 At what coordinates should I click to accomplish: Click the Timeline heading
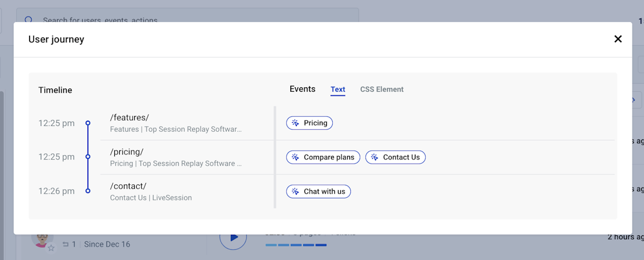pyautogui.click(x=55, y=90)
